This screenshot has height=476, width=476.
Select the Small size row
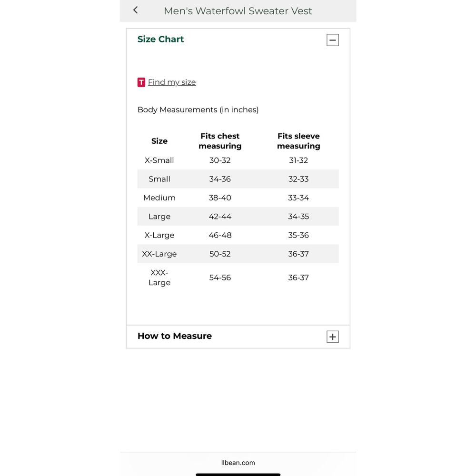(238, 179)
